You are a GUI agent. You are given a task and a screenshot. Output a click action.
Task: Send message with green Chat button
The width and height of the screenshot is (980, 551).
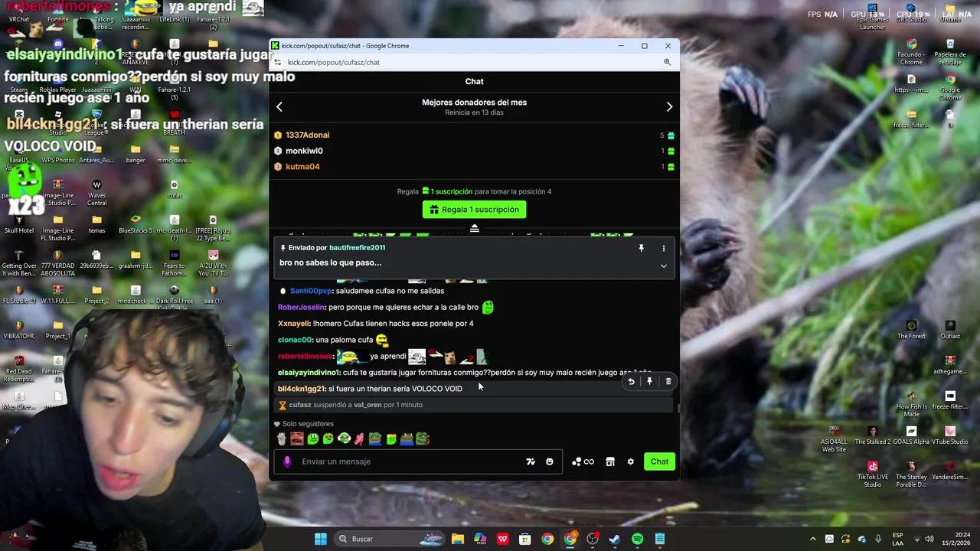coord(660,461)
